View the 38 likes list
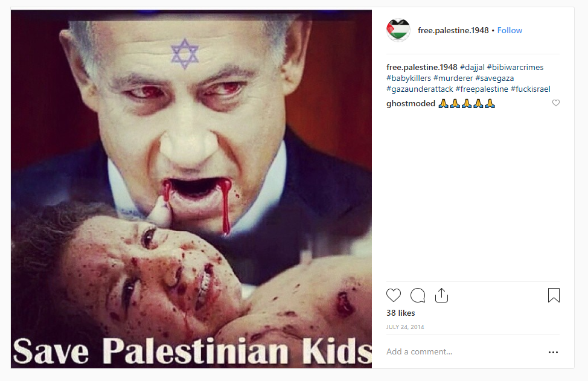This screenshot has height=381, width=588. click(400, 313)
